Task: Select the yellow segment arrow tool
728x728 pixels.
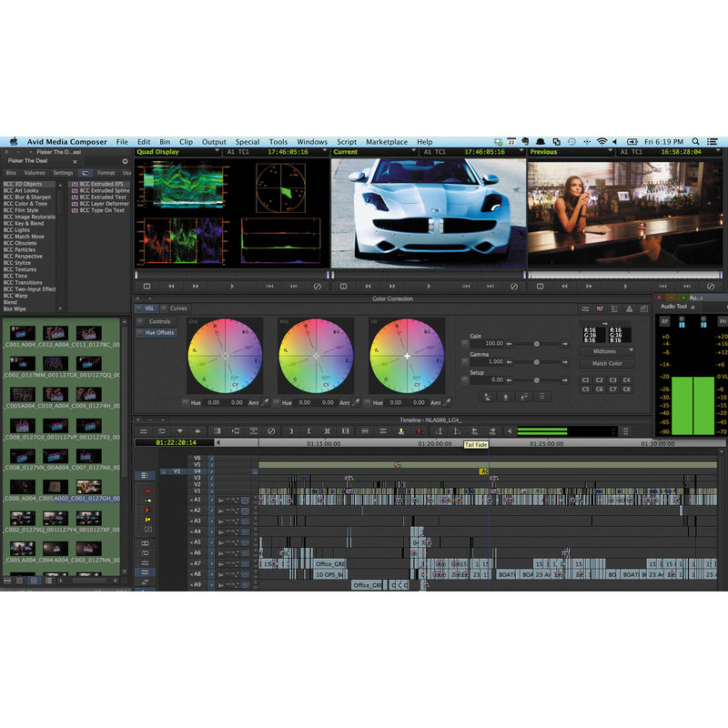Action: coord(147,500)
